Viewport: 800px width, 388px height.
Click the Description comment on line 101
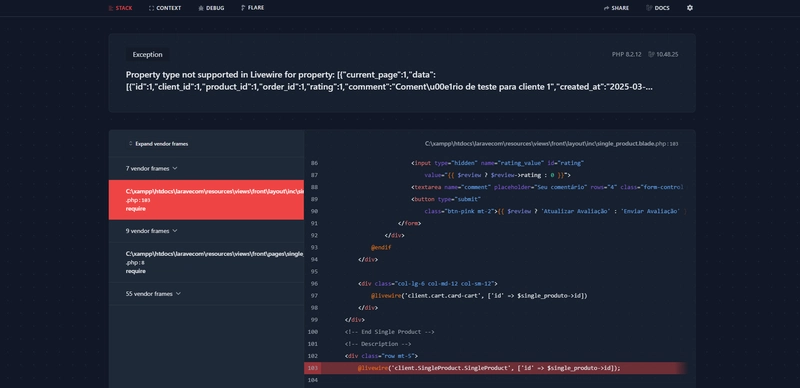click(378, 344)
